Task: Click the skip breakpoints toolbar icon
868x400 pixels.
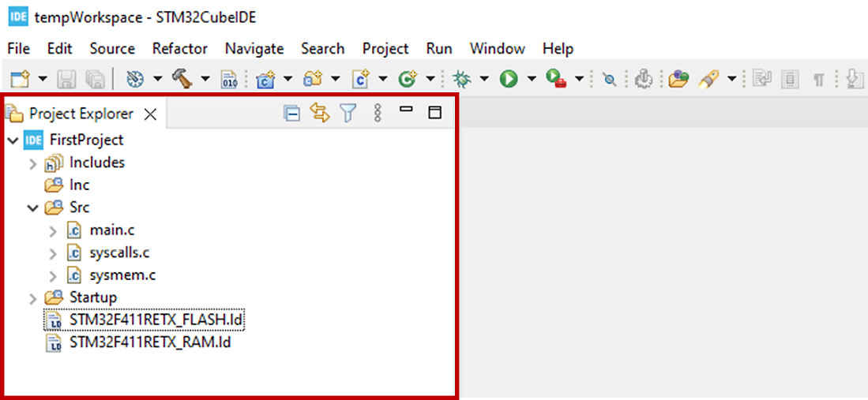Action: click(x=610, y=80)
